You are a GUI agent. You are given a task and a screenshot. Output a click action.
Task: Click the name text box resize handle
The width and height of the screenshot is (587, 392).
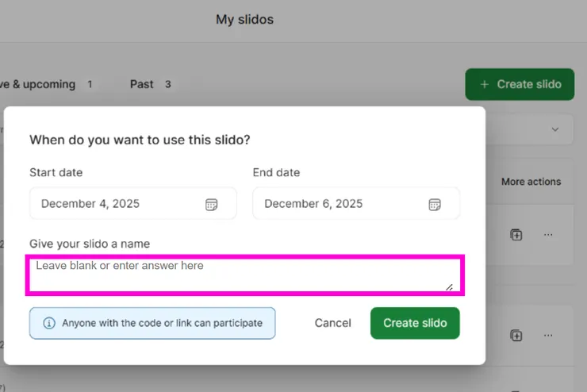(x=449, y=286)
